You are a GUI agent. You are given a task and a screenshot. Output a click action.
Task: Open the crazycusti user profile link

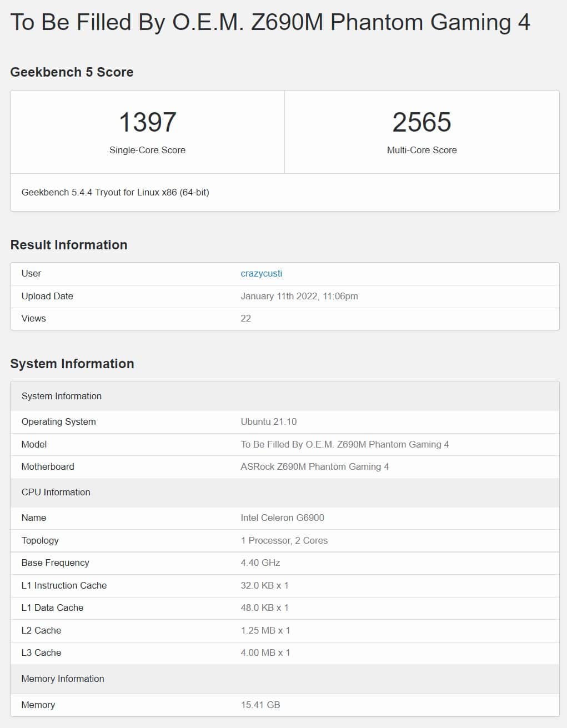[x=261, y=273]
